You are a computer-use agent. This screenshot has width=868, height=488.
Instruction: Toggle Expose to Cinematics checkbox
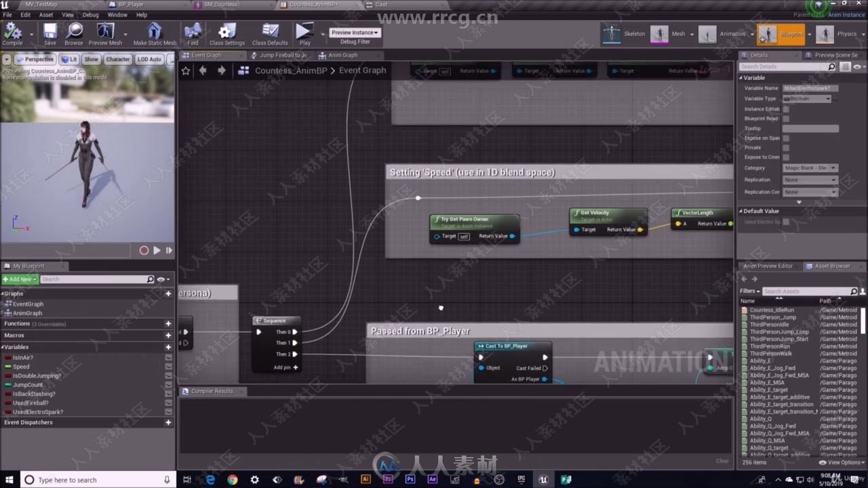pyautogui.click(x=786, y=157)
